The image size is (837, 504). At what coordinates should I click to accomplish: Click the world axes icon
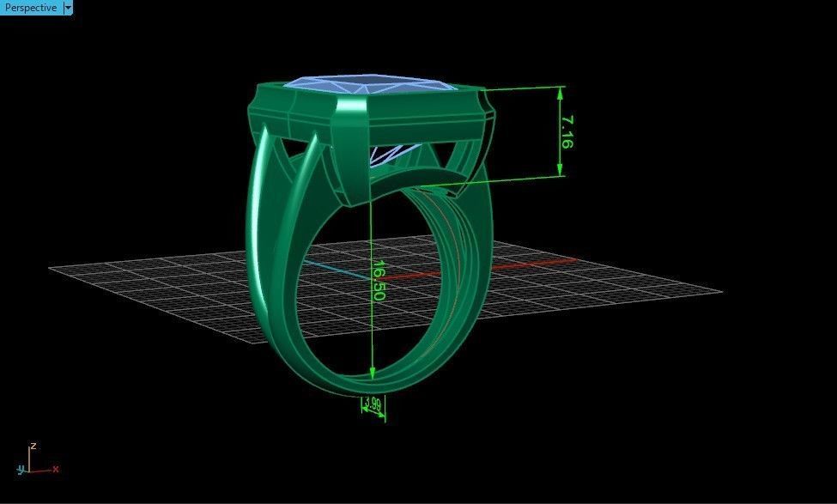point(37,459)
